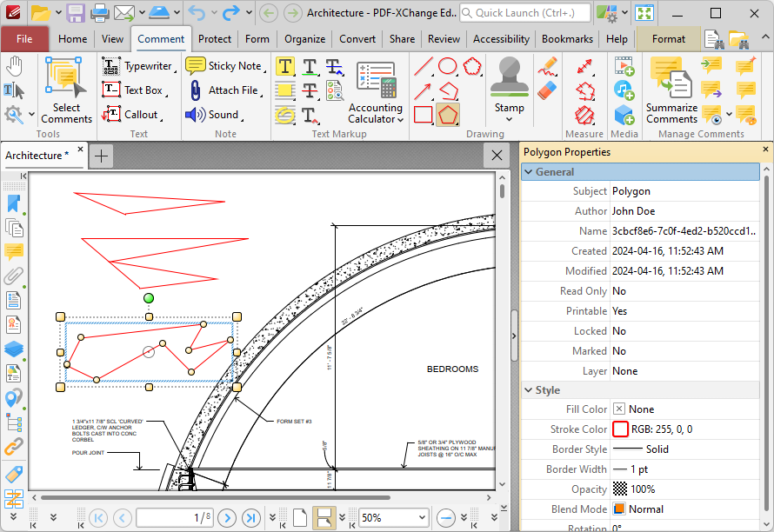
Task: Click the Opacity 100% value
Action: point(685,489)
